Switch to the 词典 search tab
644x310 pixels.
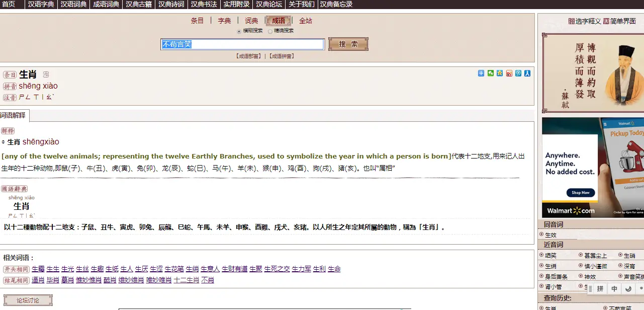(251, 21)
